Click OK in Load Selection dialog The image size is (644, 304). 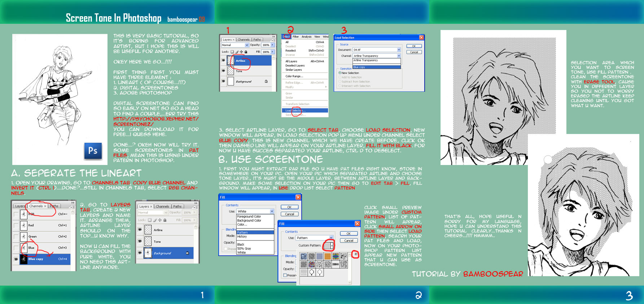(x=414, y=46)
